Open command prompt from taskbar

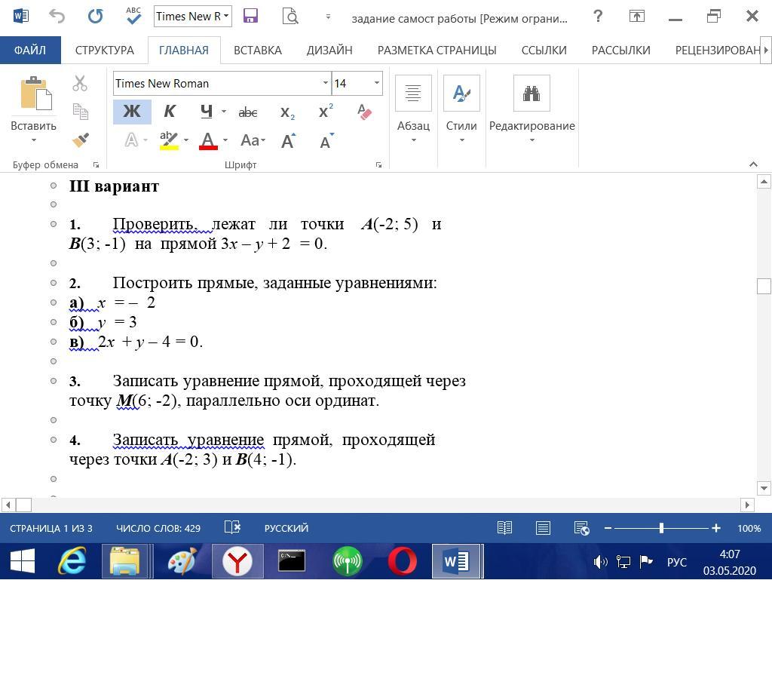(x=292, y=561)
